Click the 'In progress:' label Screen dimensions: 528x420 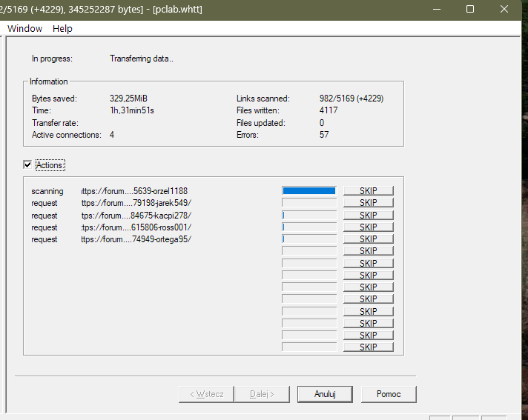(x=52, y=59)
